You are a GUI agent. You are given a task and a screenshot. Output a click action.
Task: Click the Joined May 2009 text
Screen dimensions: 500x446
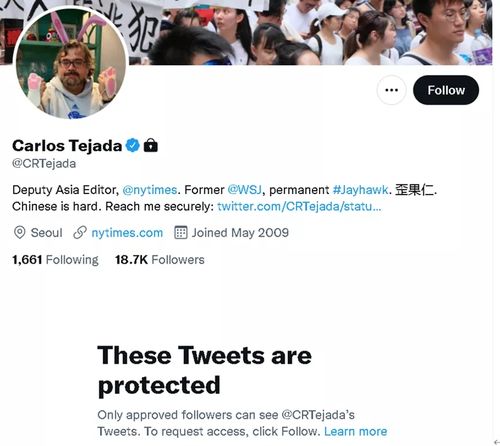click(240, 233)
